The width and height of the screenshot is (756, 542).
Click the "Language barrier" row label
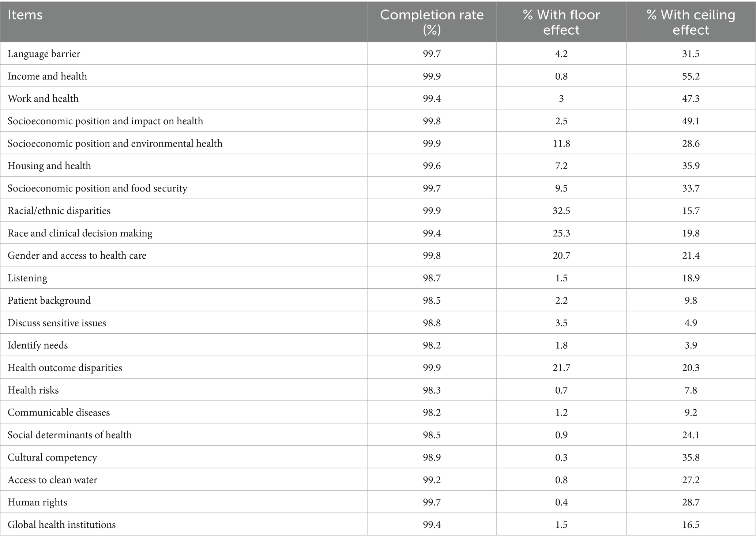pos(44,54)
